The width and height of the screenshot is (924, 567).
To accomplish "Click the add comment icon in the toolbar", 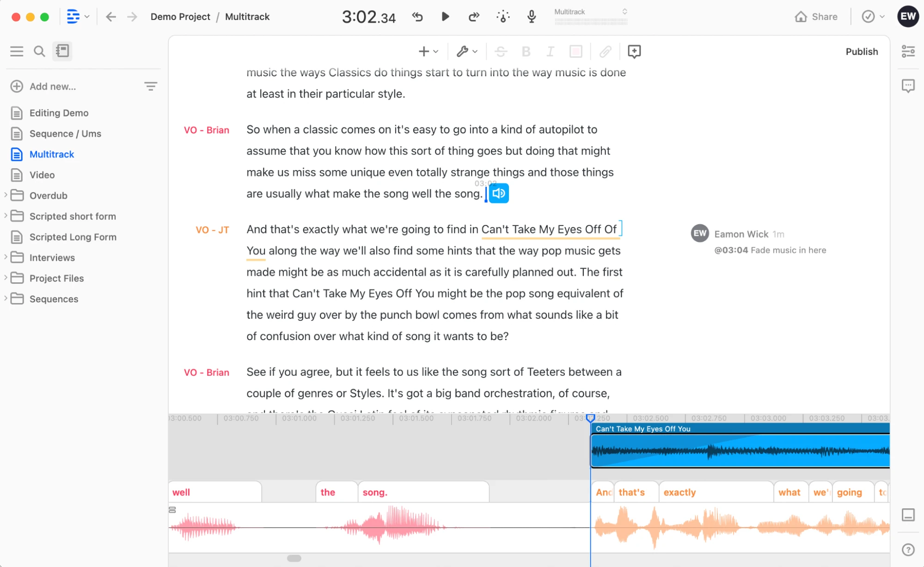I will 634,51.
